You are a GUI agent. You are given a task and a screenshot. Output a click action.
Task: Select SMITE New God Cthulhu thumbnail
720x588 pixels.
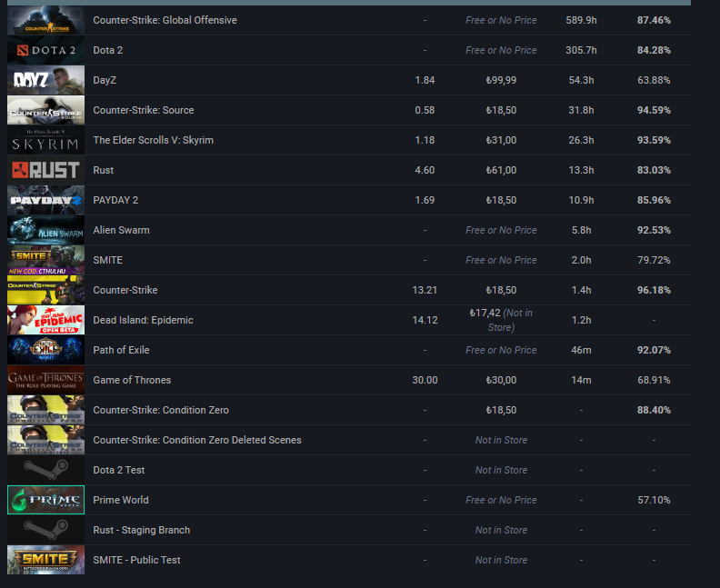[46, 260]
